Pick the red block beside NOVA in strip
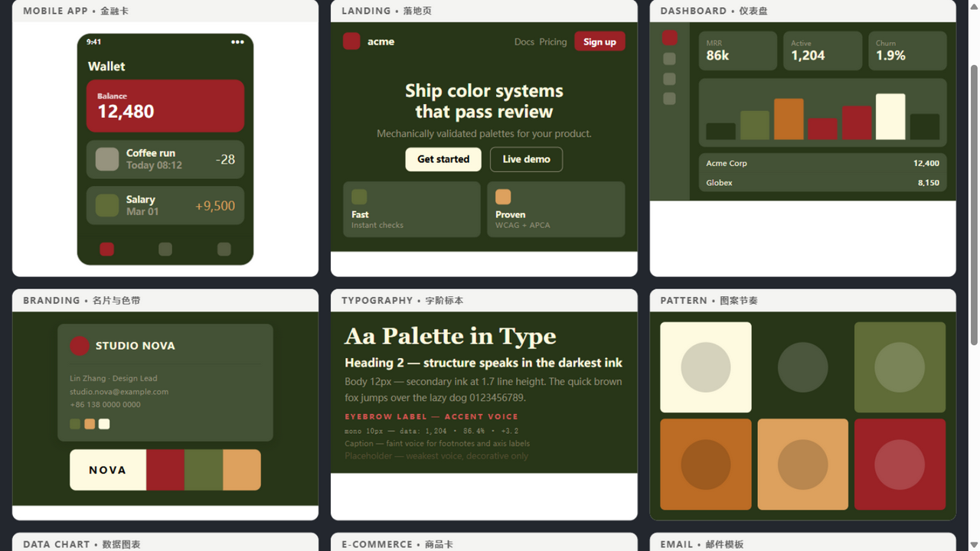 click(x=165, y=470)
